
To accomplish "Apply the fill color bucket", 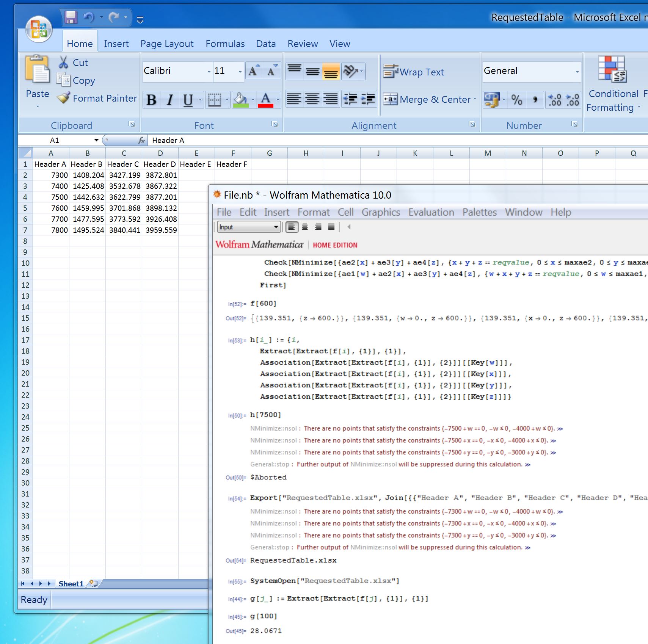I will click(241, 100).
